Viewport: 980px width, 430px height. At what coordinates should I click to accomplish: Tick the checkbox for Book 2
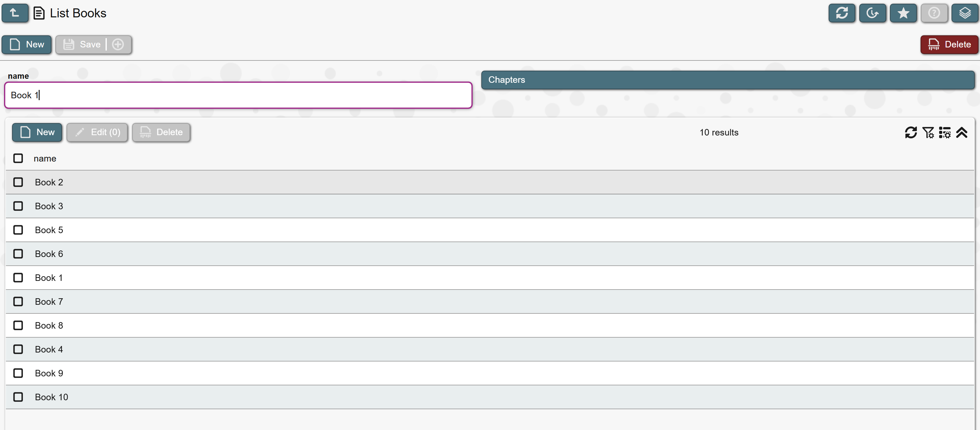click(x=18, y=182)
